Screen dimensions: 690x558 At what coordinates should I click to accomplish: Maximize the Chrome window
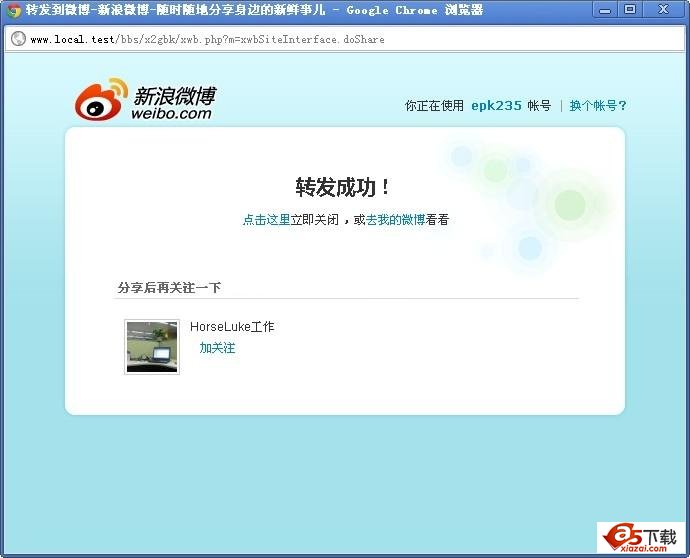pos(630,10)
